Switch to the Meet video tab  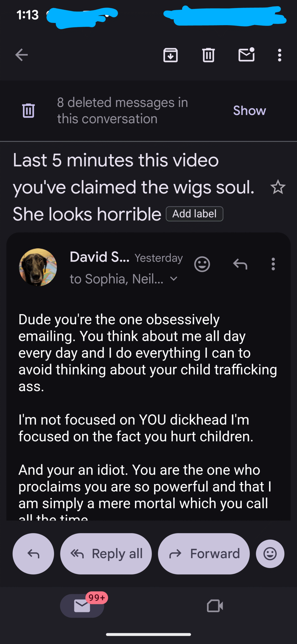tap(215, 606)
